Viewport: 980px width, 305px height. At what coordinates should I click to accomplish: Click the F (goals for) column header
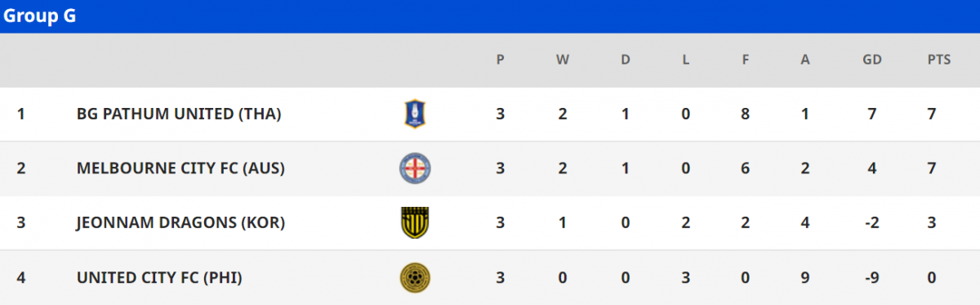pos(745,60)
